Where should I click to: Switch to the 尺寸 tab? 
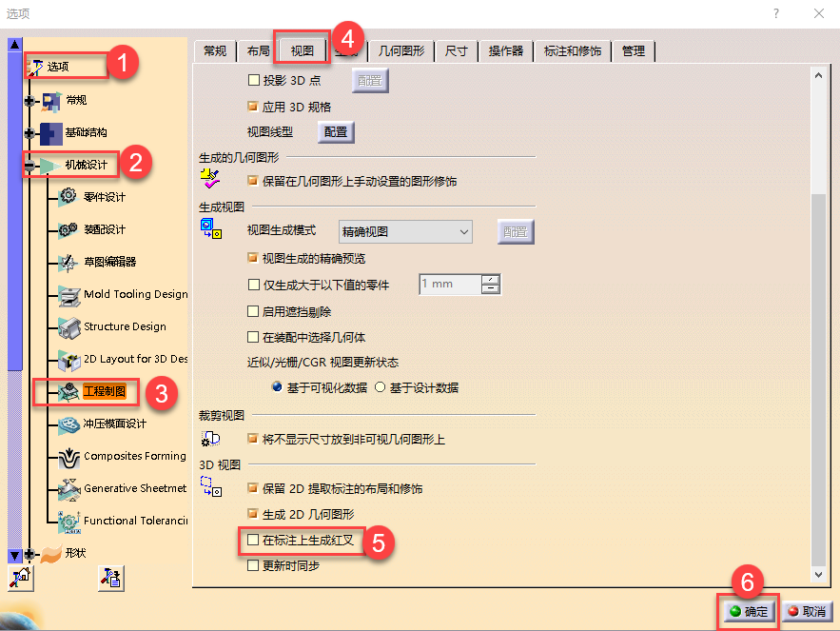pyautogui.click(x=457, y=51)
